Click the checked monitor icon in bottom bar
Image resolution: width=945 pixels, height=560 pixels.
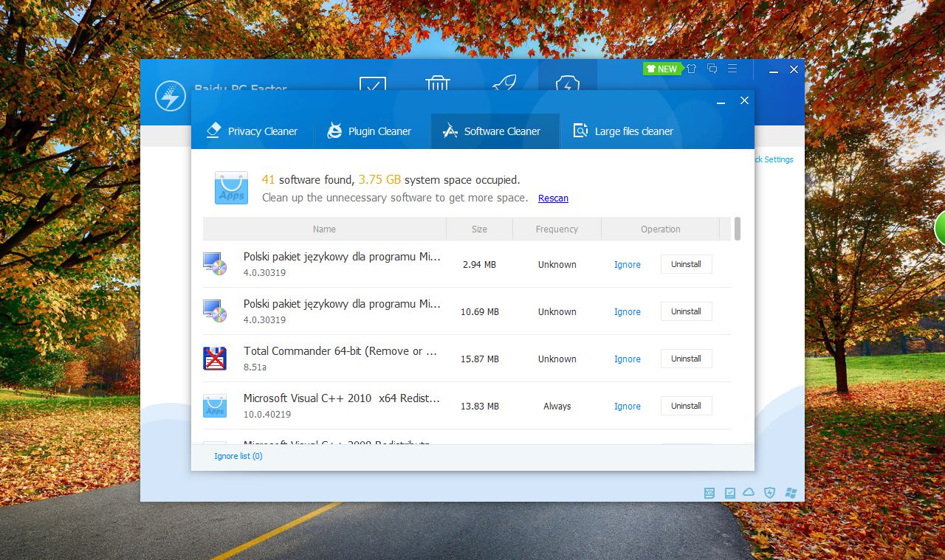coord(729,492)
